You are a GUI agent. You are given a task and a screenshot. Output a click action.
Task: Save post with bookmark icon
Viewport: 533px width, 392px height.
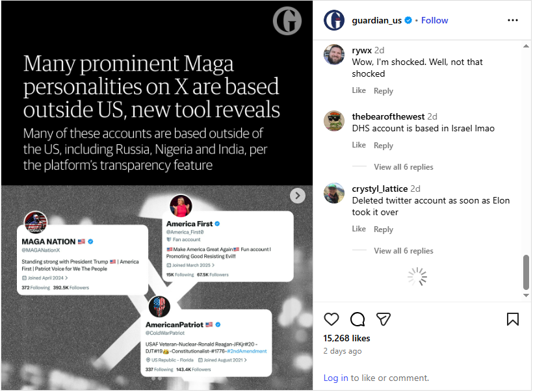coord(512,319)
